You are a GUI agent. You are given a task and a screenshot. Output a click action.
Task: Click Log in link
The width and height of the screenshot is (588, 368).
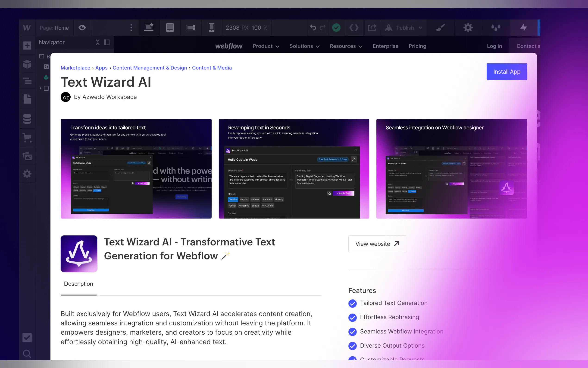(494, 46)
